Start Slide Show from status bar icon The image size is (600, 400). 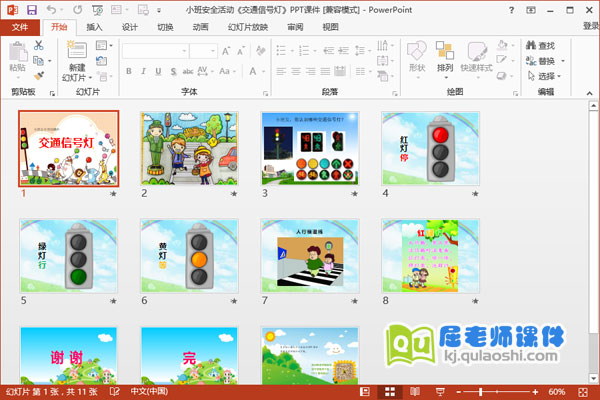point(440,392)
